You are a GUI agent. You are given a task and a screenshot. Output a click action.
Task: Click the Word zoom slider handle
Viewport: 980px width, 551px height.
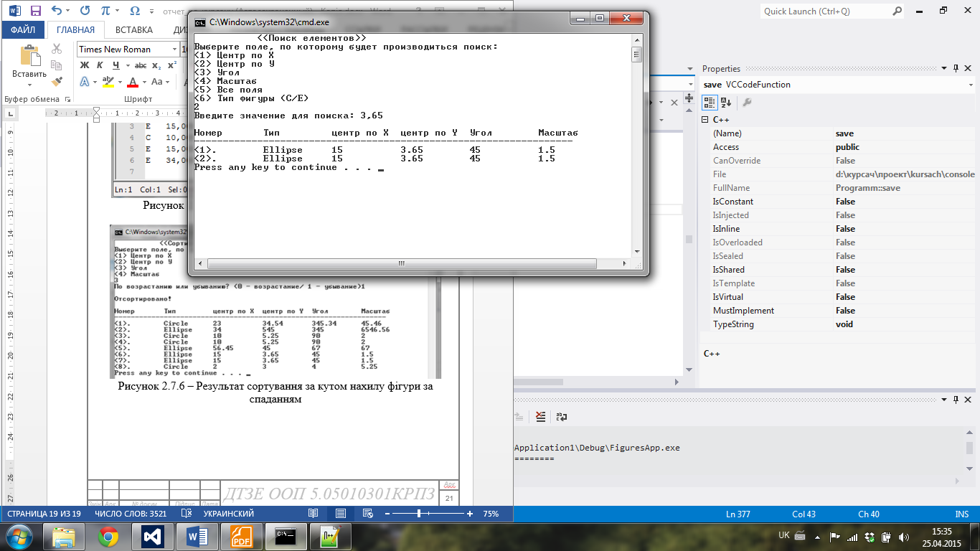[419, 514]
